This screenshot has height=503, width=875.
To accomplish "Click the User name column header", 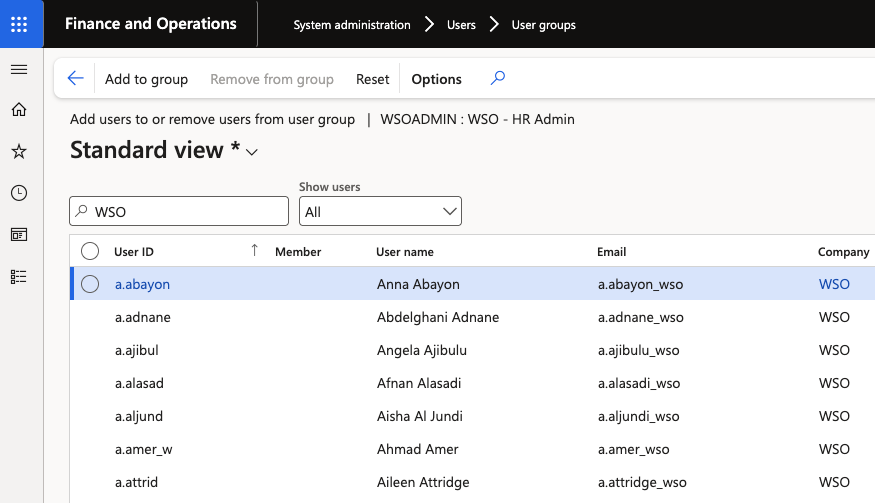I will [405, 252].
